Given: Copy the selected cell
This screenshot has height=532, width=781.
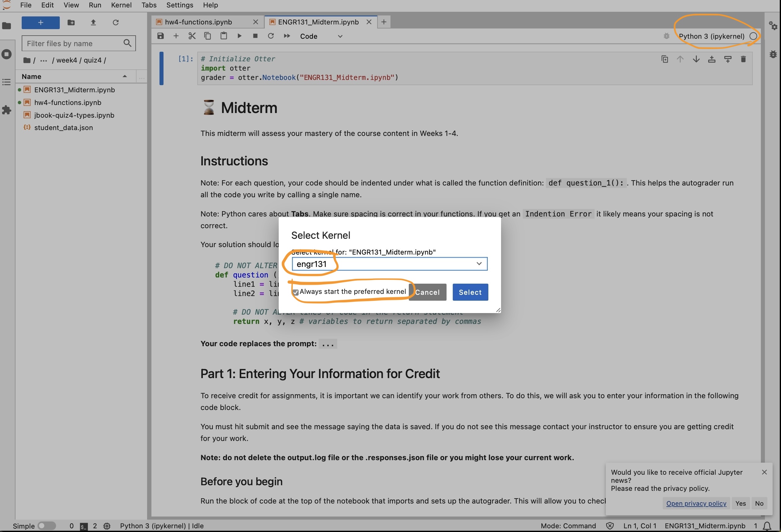Looking at the screenshot, I should point(207,36).
